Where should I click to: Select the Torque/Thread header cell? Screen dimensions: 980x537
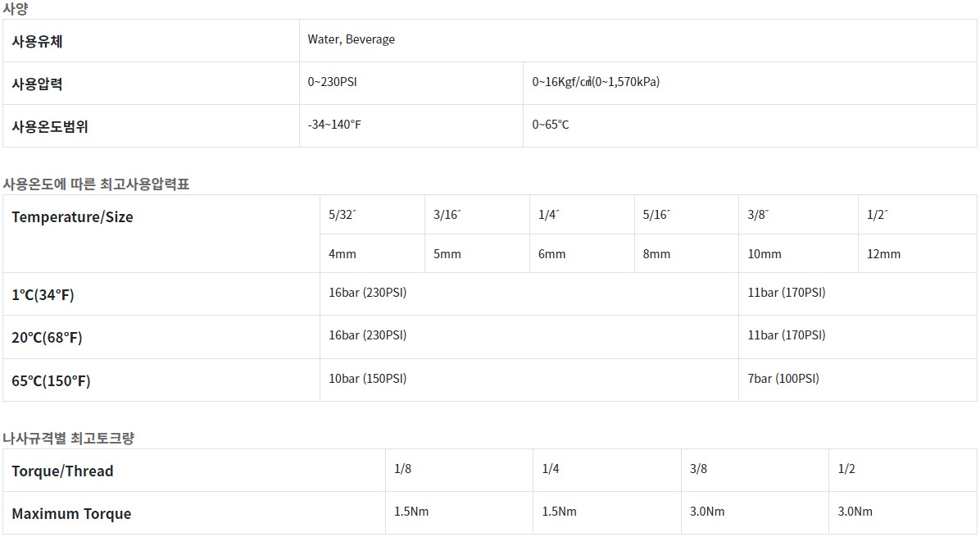tap(62, 471)
